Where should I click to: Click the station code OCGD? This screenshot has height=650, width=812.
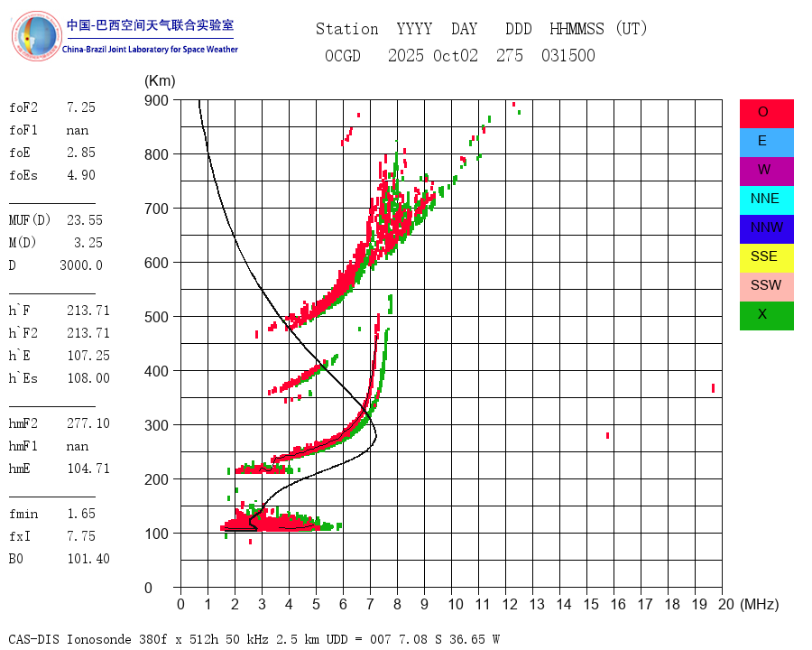pos(342,55)
